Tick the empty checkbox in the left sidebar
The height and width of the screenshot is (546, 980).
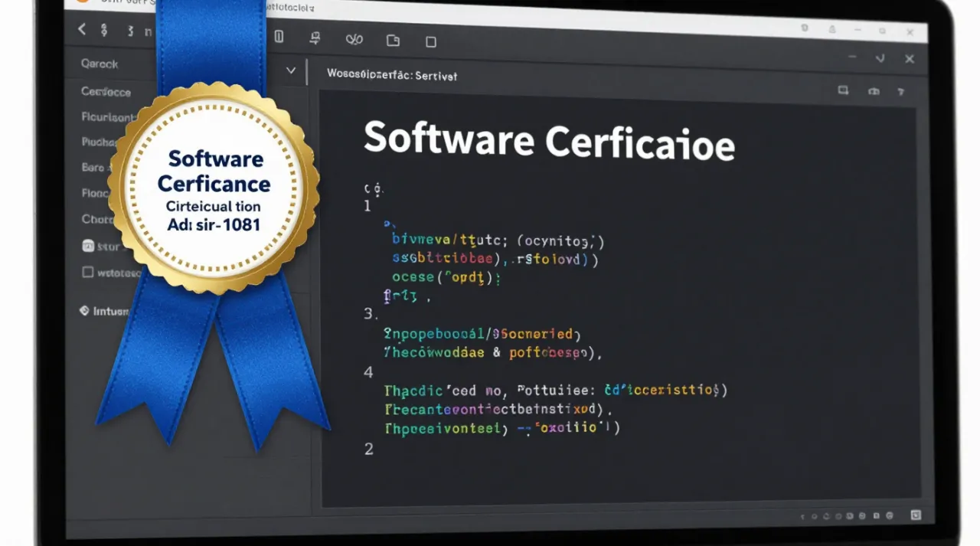tap(87, 272)
